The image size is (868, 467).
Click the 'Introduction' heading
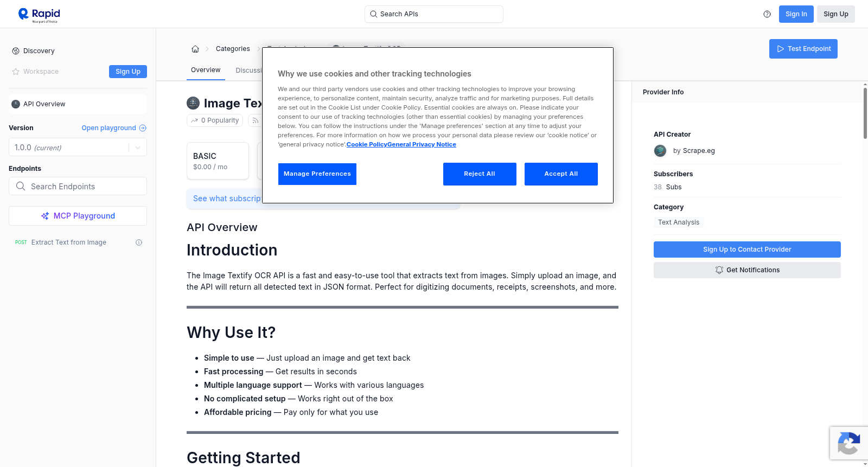[x=232, y=250]
